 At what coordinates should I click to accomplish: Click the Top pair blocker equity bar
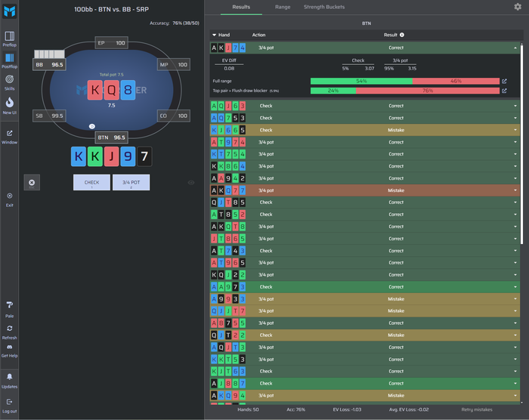click(405, 91)
